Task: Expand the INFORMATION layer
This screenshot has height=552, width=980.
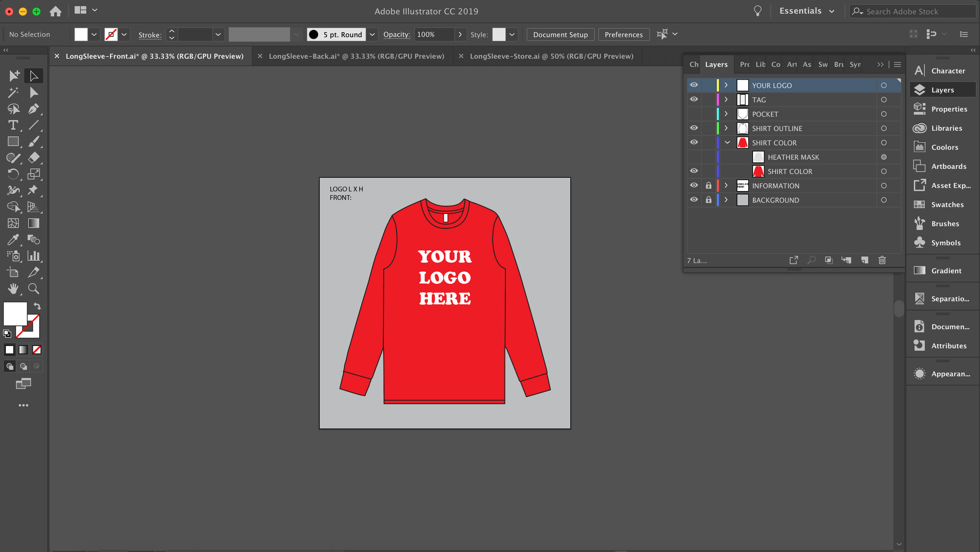Action: pos(726,185)
